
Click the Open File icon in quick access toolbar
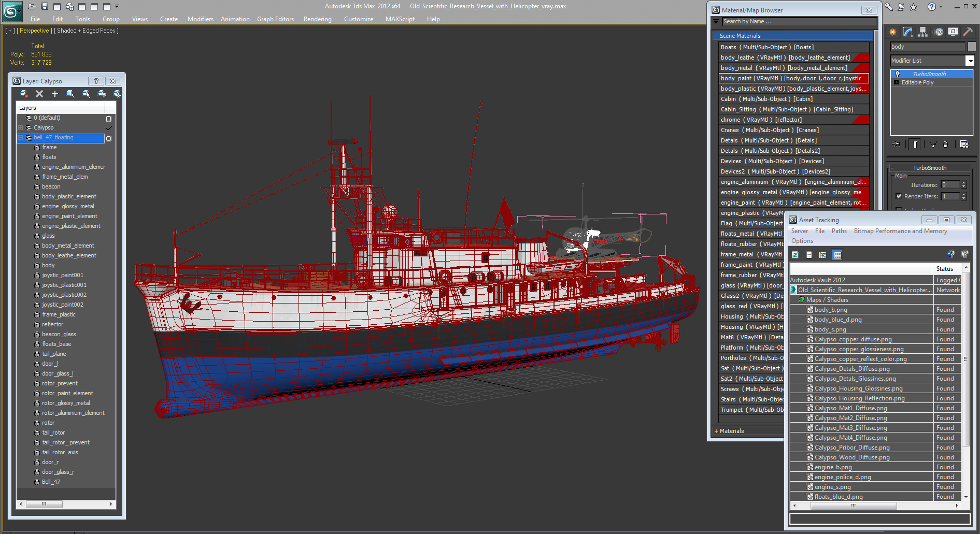tap(32, 6)
